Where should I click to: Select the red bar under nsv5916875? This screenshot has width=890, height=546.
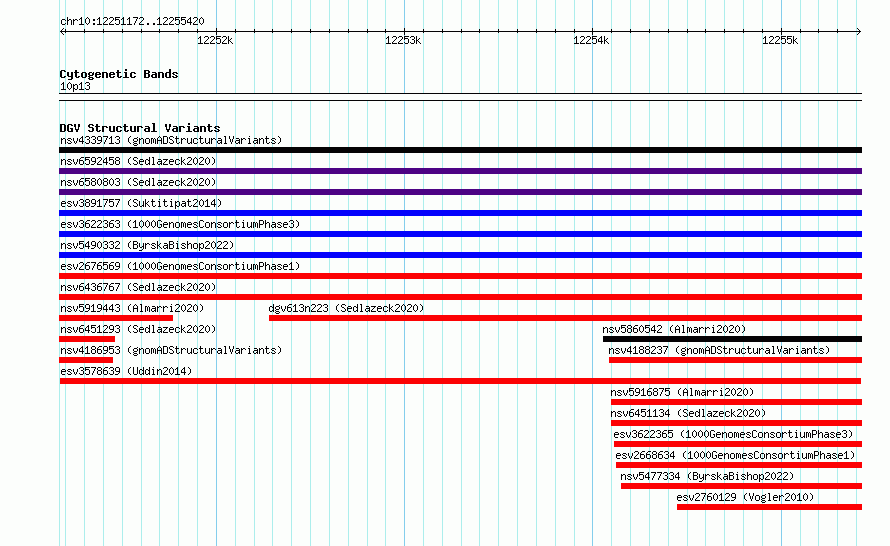737,402
